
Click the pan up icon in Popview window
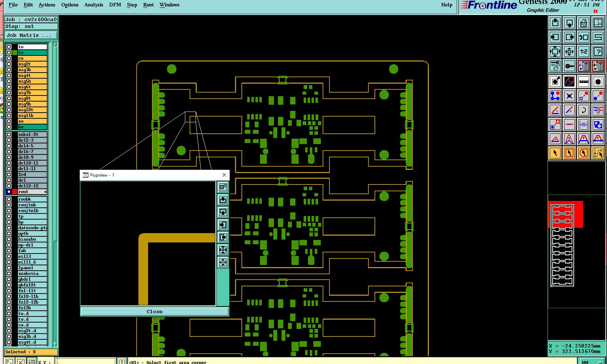223,200
